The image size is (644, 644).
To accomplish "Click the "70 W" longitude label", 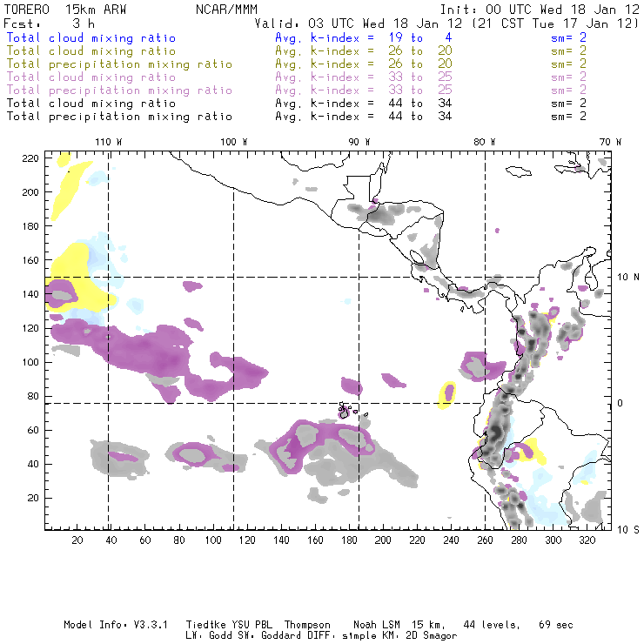I will 610,142.
